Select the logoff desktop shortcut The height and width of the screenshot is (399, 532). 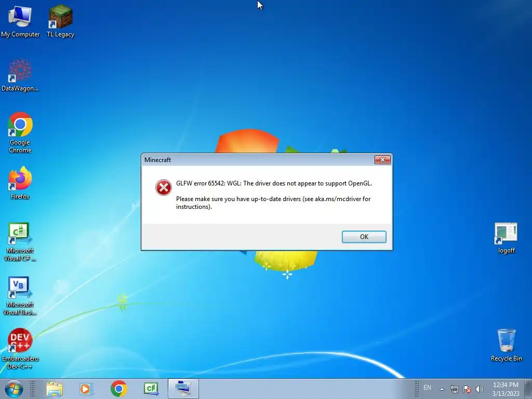(x=506, y=238)
